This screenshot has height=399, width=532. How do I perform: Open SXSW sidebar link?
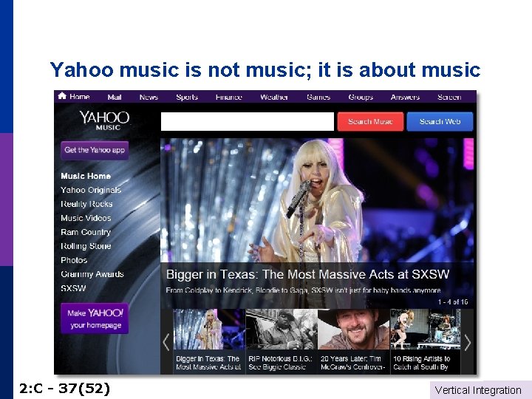point(73,288)
